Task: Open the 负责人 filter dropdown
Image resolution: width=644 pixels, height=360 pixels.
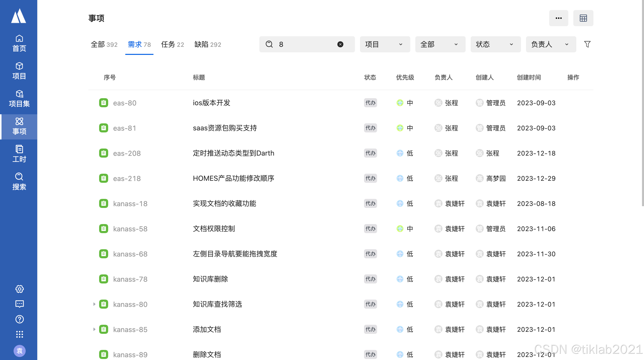Action: pos(551,44)
